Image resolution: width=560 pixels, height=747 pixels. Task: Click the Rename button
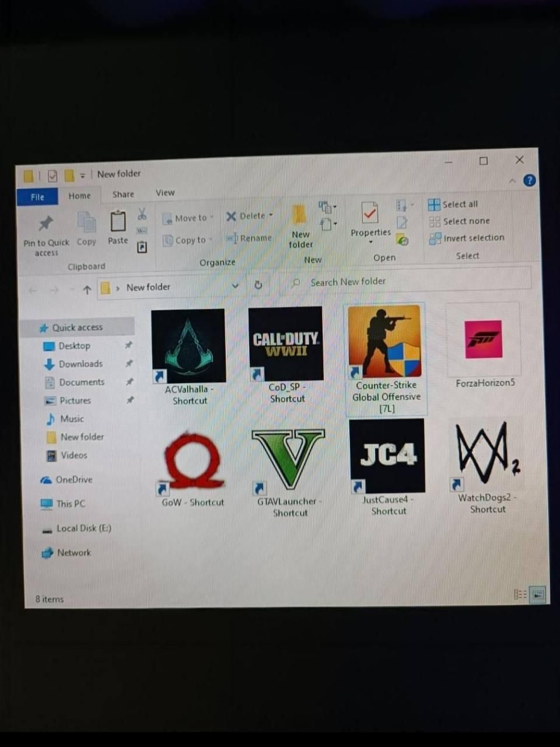tap(249, 238)
